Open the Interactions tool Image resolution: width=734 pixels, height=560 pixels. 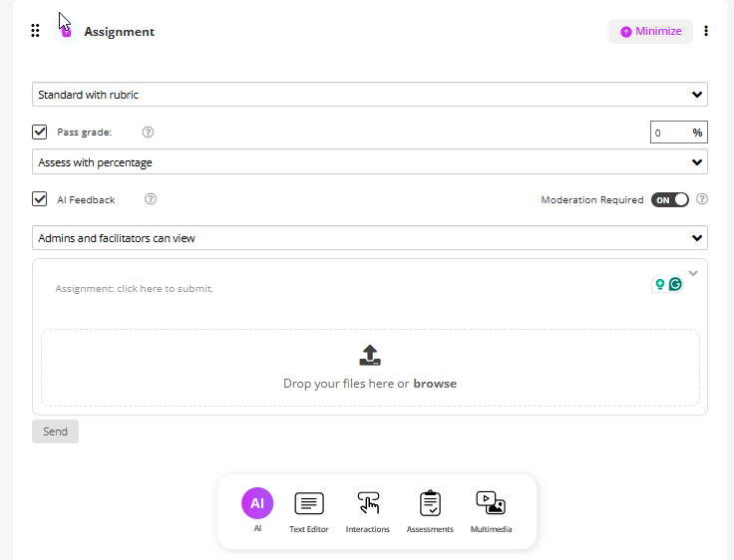pyautogui.click(x=368, y=512)
